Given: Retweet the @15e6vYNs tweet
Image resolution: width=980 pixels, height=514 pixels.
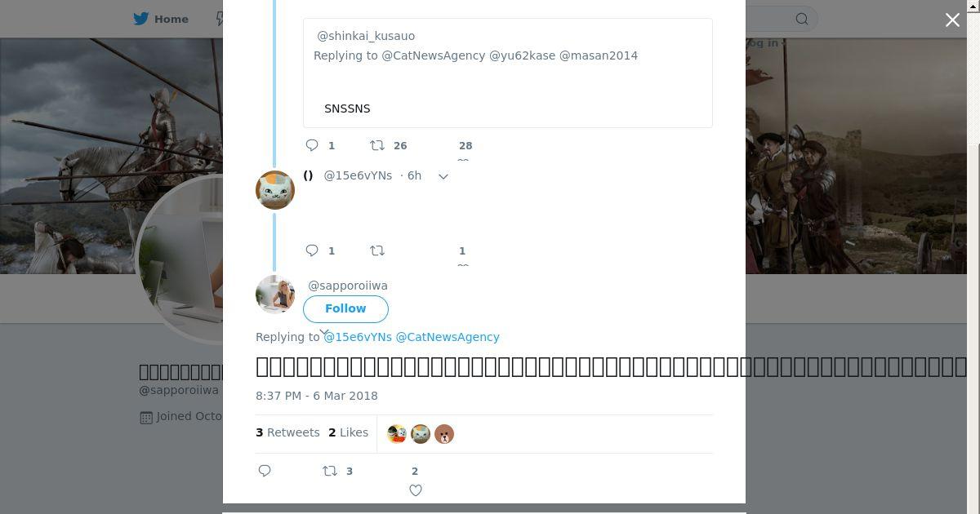Looking at the screenshot, I should (x=377, y=250).
